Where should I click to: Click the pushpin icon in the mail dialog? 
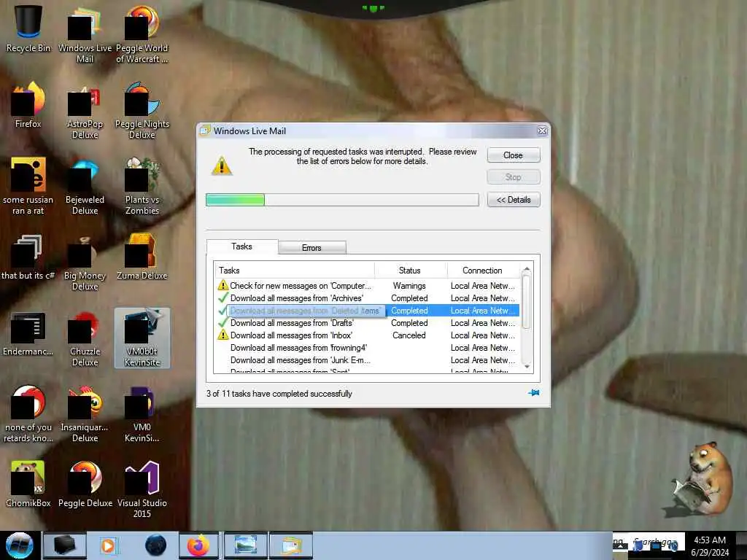[x=533, y=393]
